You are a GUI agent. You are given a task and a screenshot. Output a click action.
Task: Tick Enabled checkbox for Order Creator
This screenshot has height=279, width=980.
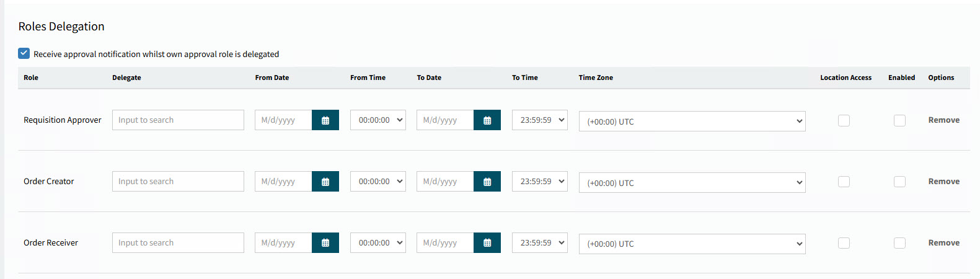click(x=899, y=182)
